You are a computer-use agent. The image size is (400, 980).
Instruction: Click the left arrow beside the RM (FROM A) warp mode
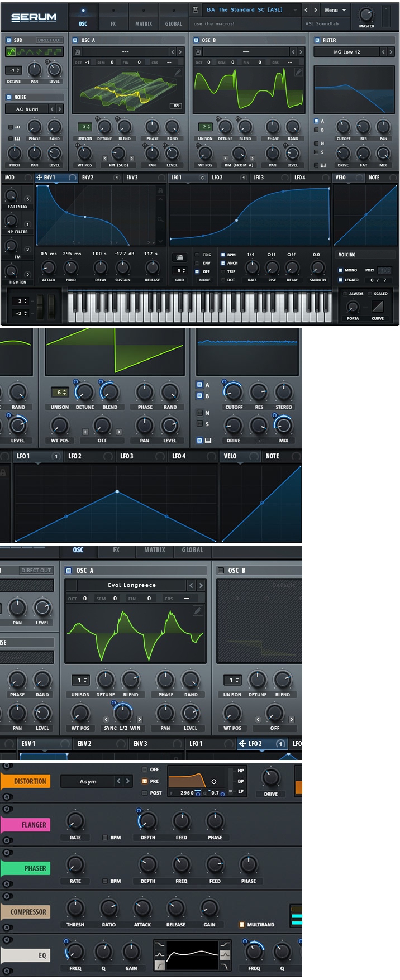point(226,158)
